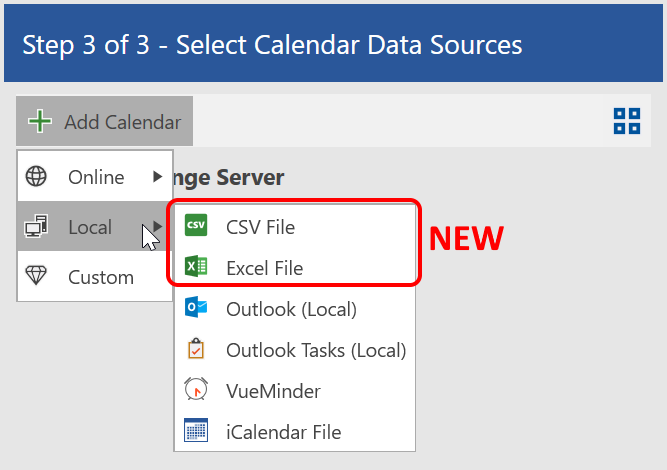Choose the VueMinder data source
667x470 pixels.
pyautogui.click(x=273, y=391)
